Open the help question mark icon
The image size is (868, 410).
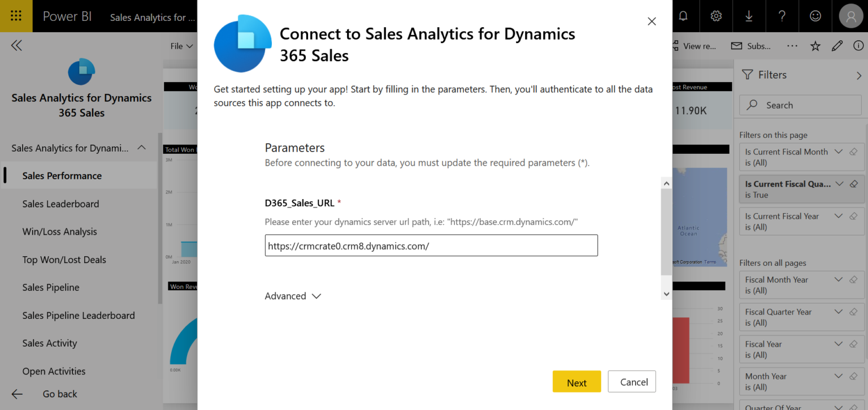pyautogui.click(x=782, y=16)
